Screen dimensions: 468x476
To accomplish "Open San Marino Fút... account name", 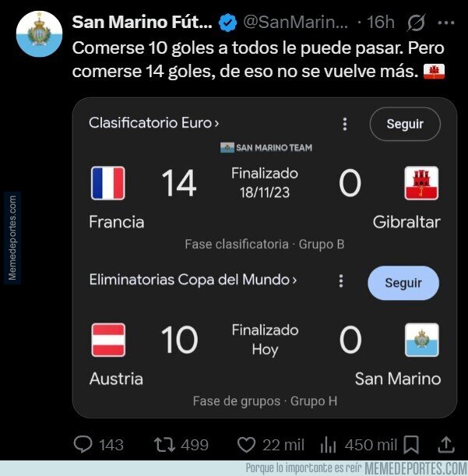I will (x=141, y=23).
